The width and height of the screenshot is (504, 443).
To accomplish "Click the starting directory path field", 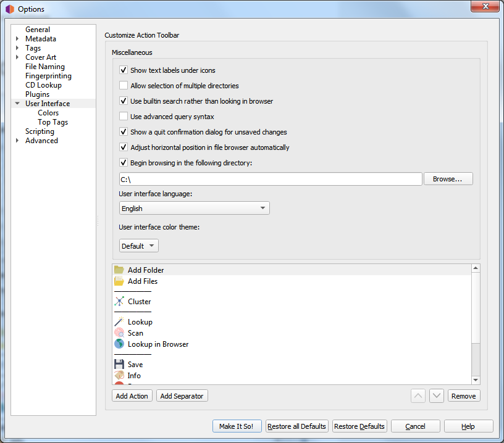I will [x=270, y=179].
